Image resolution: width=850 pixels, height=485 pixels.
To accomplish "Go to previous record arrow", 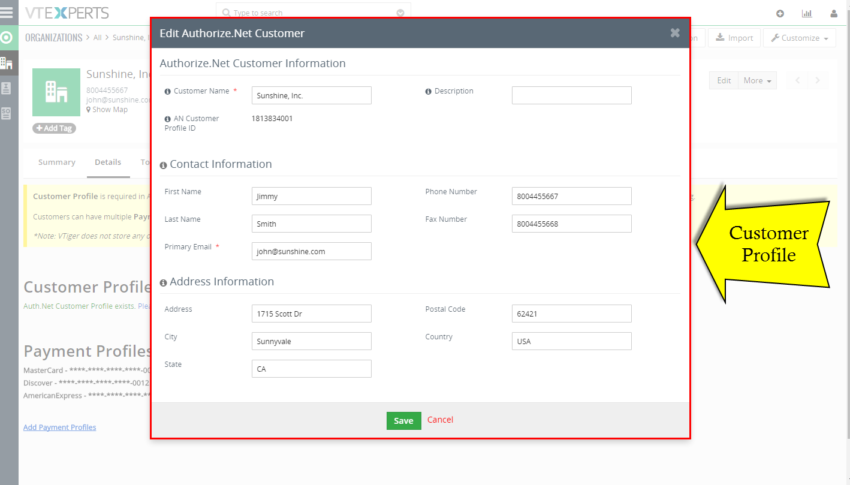I will tap(797, 80).
